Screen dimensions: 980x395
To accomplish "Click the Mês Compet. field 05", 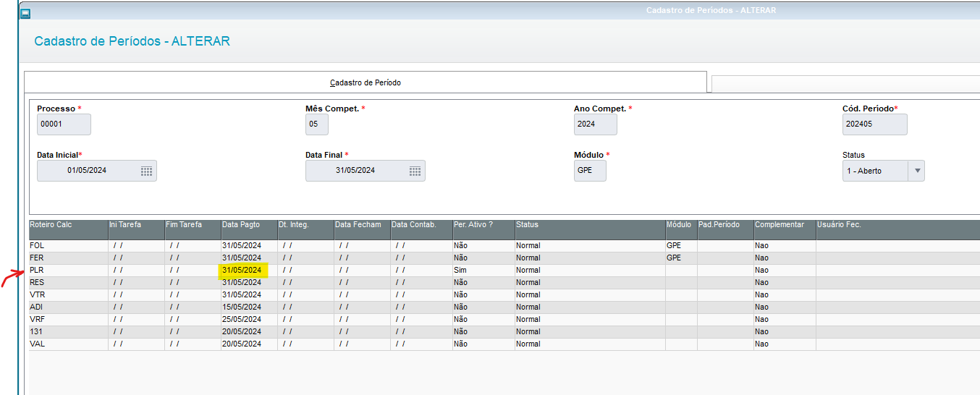I will pyautogui.click(x=317, y=124).
